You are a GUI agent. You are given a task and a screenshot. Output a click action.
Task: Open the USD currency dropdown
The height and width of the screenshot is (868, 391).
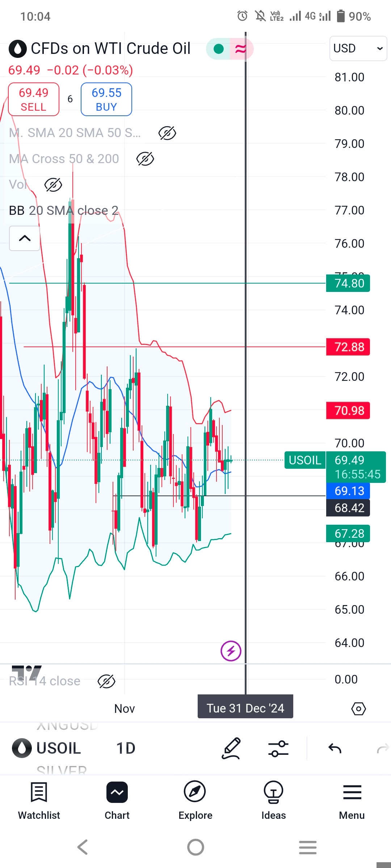coord(358,48)
